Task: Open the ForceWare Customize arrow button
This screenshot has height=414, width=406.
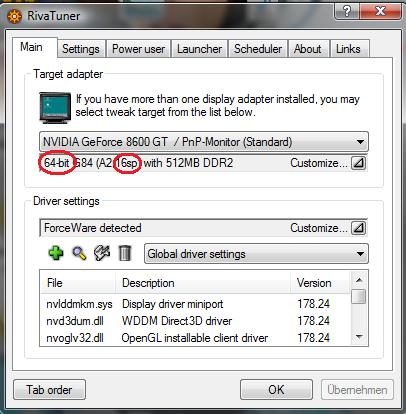Action: pos(359,228)
